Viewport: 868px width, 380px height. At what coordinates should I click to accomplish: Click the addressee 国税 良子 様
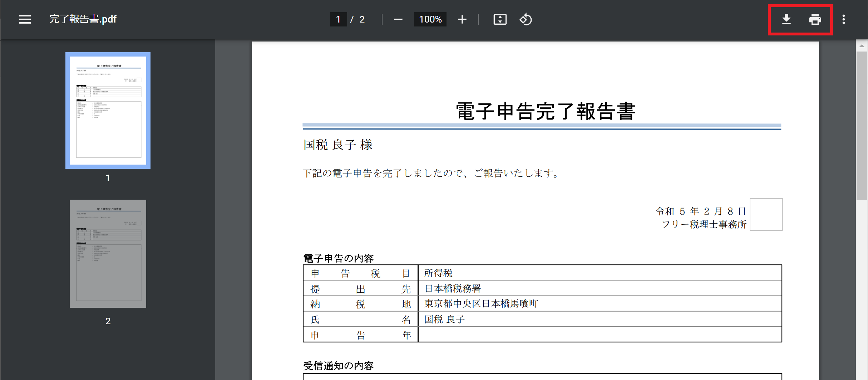(x=338, y=145)
